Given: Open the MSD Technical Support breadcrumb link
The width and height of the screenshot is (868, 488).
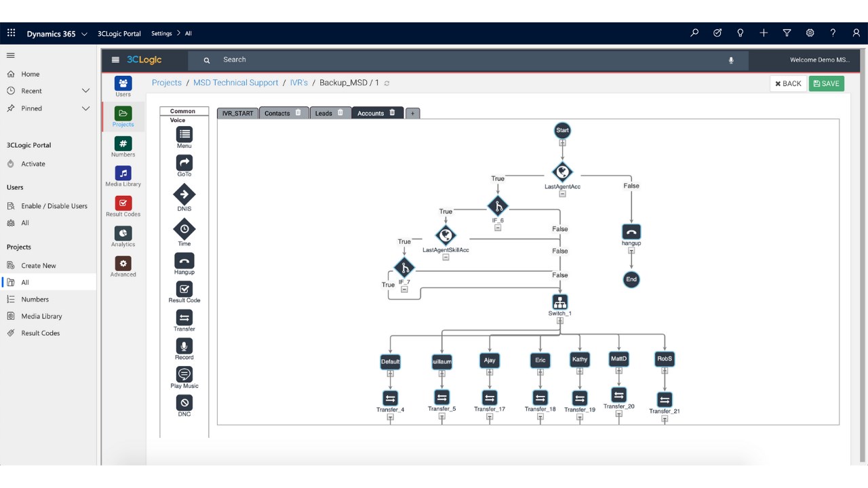Looking at the screenshot, I should point(236,83).
